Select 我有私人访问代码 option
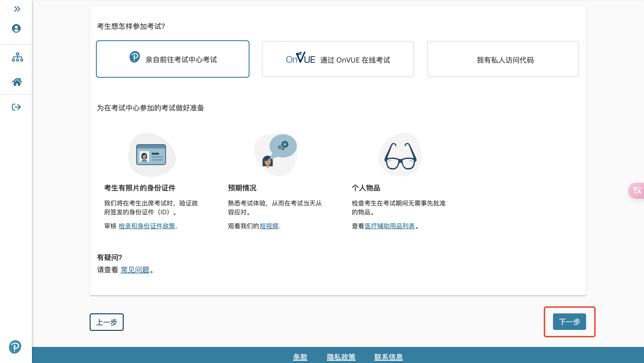Image resolution: width=644 pixels, height=363 pixels. (503, 59)
